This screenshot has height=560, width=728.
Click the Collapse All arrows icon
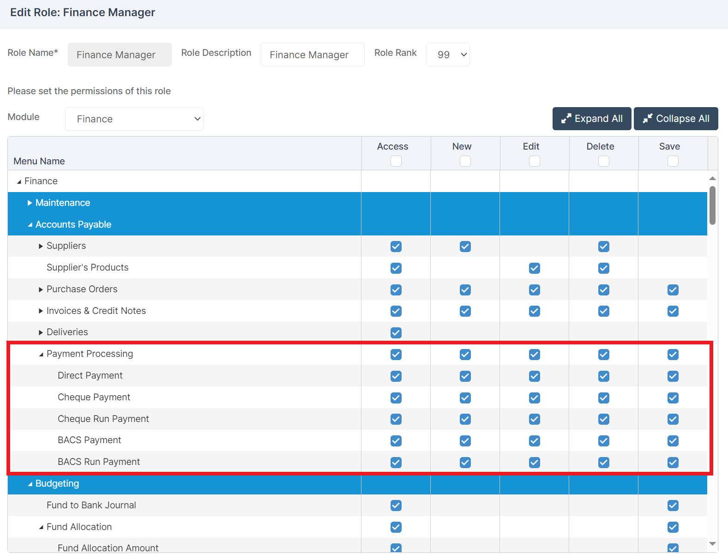[647, 119]
